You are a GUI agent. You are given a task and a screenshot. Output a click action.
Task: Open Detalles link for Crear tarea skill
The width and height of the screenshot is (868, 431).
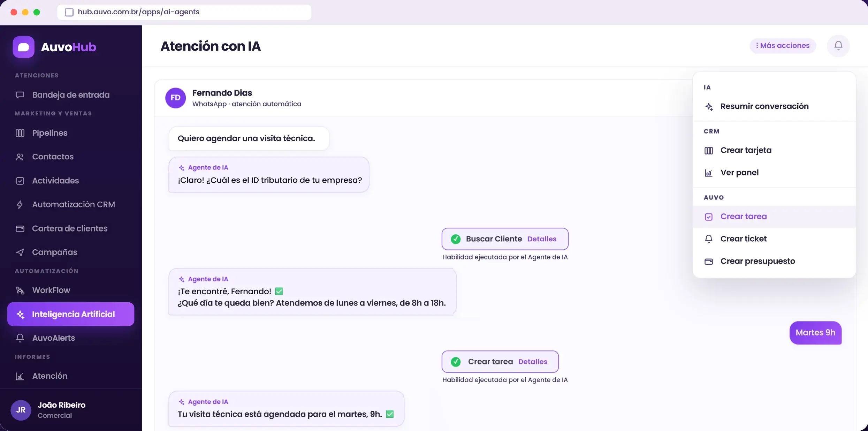[x=533, y=362]
